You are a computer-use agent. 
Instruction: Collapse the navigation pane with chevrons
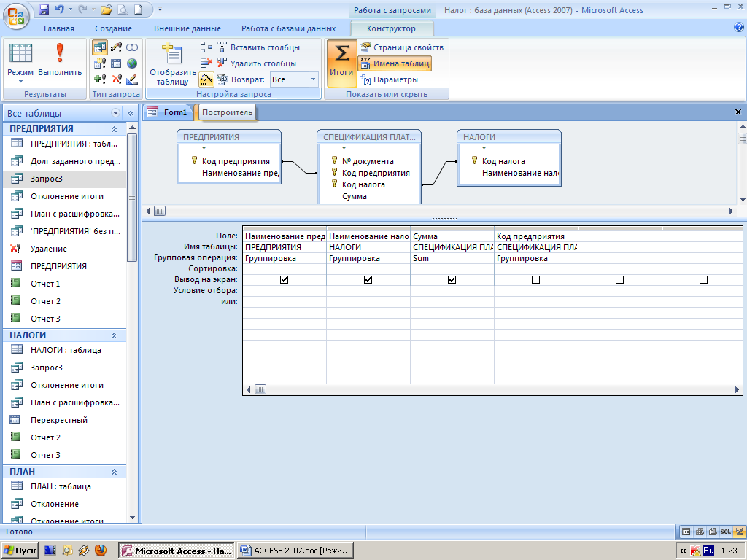(x=131, y=113)
